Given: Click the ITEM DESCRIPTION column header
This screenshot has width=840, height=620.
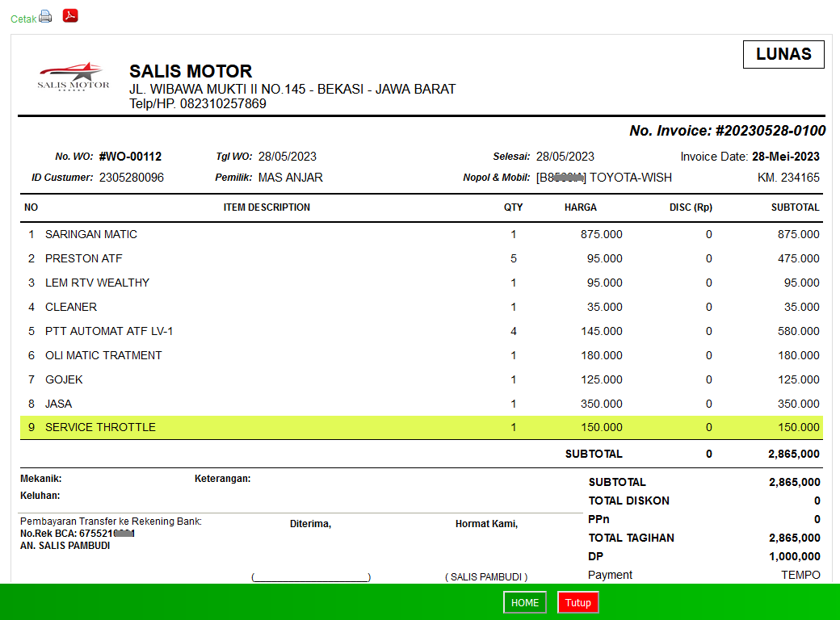Looking at the screenshot, I should click(x=267, y=207).
